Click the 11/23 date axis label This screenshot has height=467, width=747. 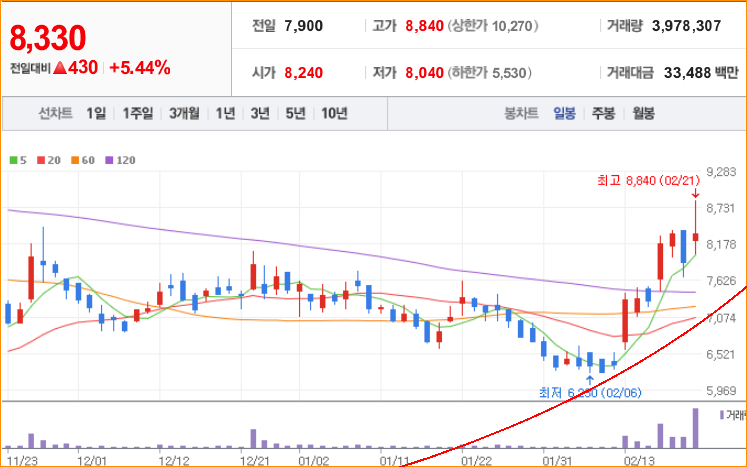22,461
